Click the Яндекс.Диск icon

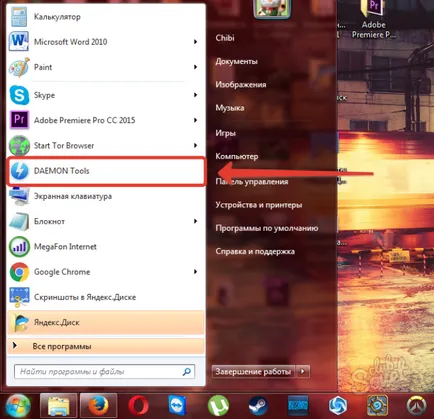[x=20, y=322]
